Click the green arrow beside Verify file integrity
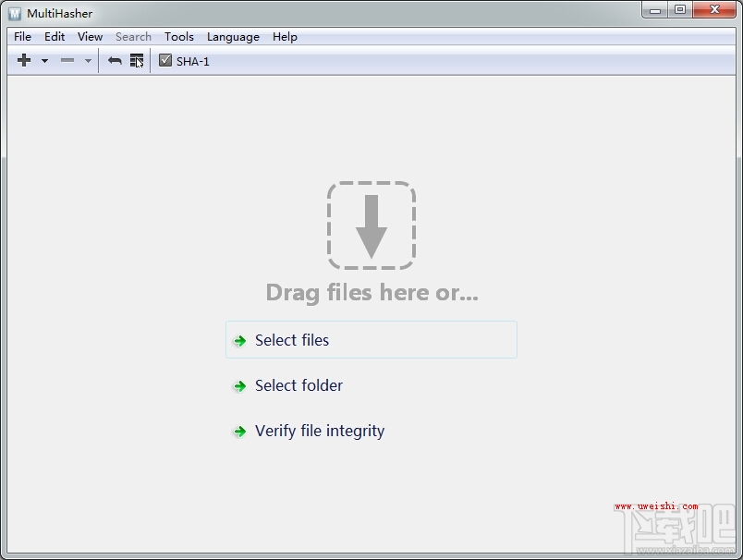Image resolution: width=743 pixels, height=560 pixels. coord(240,432)
